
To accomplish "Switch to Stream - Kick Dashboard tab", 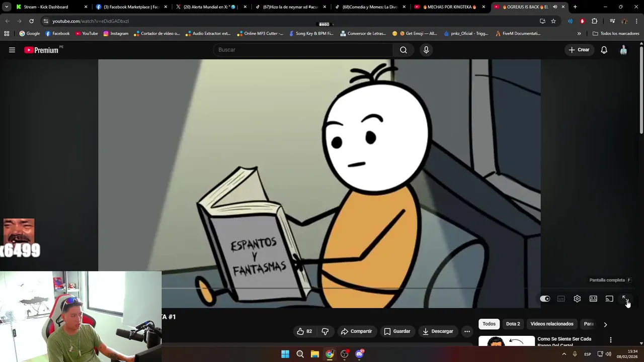I will (52, 7).
